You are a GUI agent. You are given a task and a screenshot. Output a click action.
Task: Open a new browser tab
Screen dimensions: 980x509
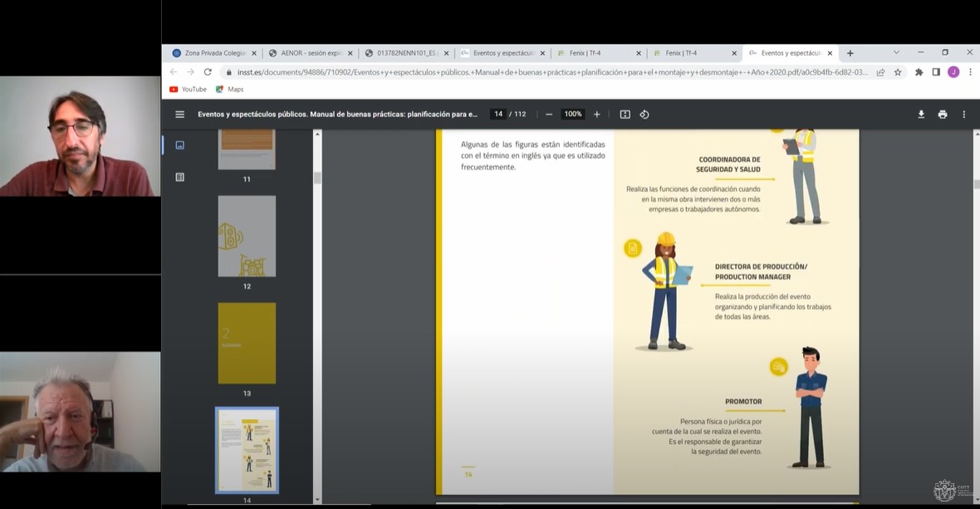850,53
